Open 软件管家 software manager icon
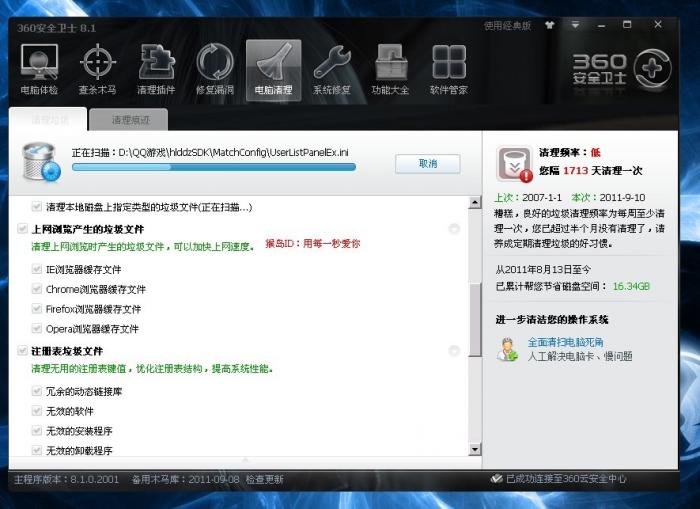Screen dimensions: 700x509 coord(449,70)
